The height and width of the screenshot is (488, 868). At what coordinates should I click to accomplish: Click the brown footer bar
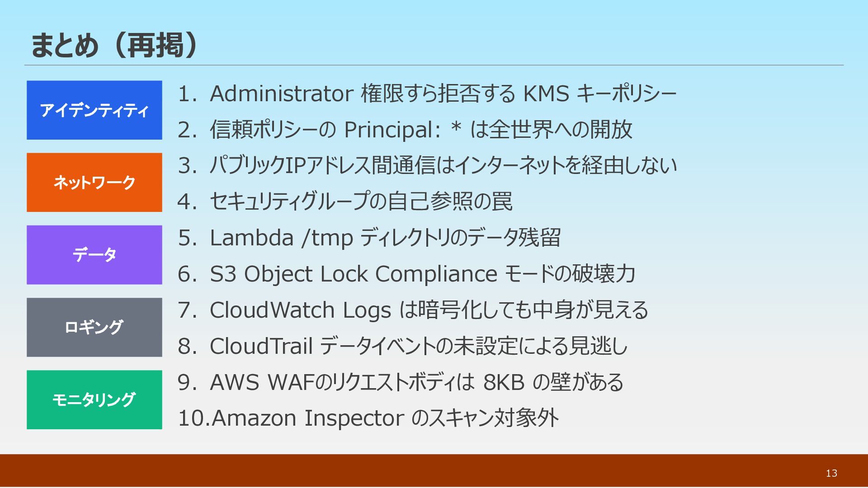coord(407,471)
